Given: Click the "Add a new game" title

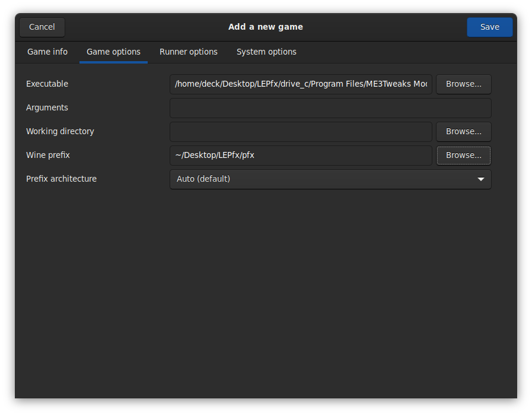Looking at the screenshot, I should coord(266,27).
